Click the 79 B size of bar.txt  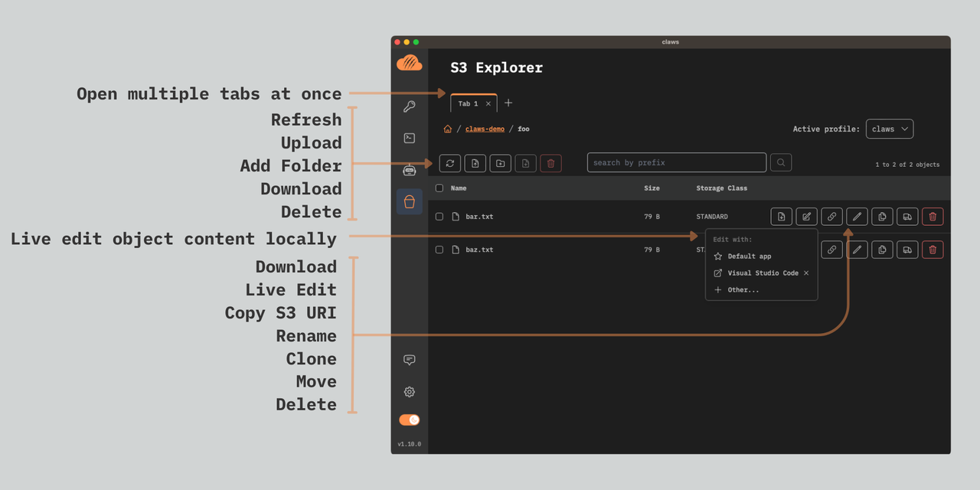click(x=652, y=217)
